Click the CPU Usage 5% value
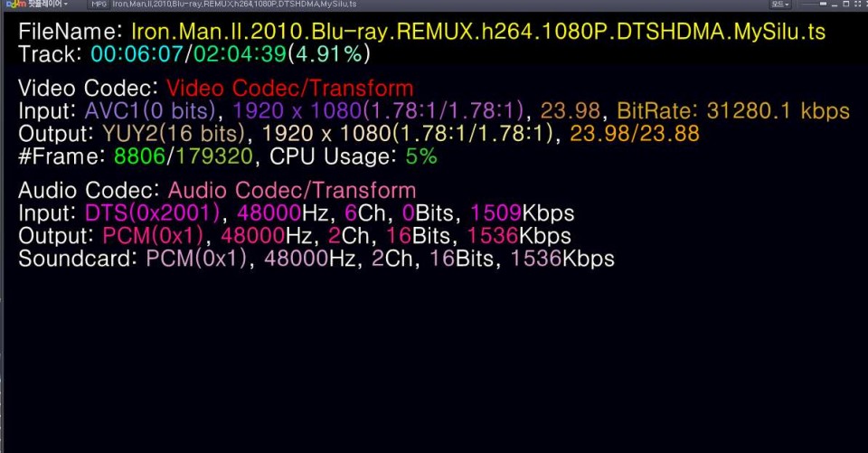Image resolution: width=868 pixels, height=453 pixels. click(420, 156)
